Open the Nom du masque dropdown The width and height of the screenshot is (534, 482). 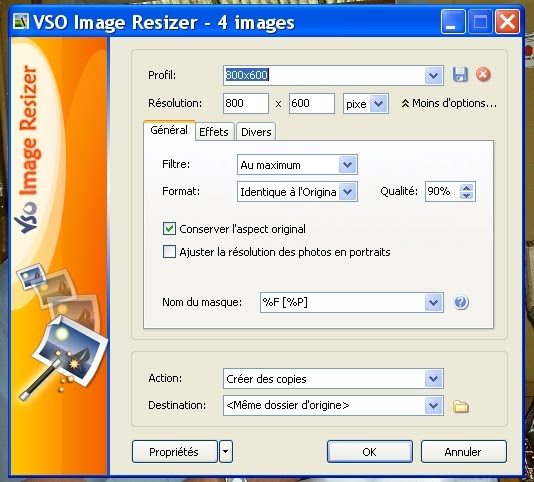tap(434, 302)
